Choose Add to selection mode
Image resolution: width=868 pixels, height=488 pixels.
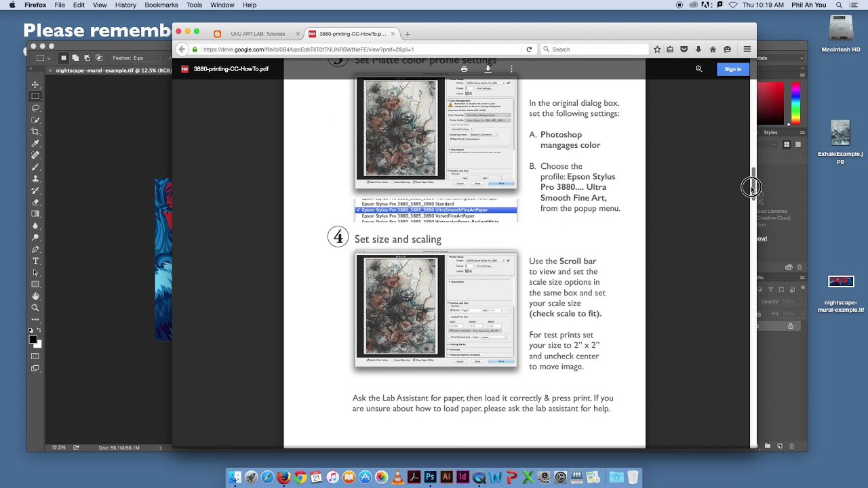coord(75,58)
